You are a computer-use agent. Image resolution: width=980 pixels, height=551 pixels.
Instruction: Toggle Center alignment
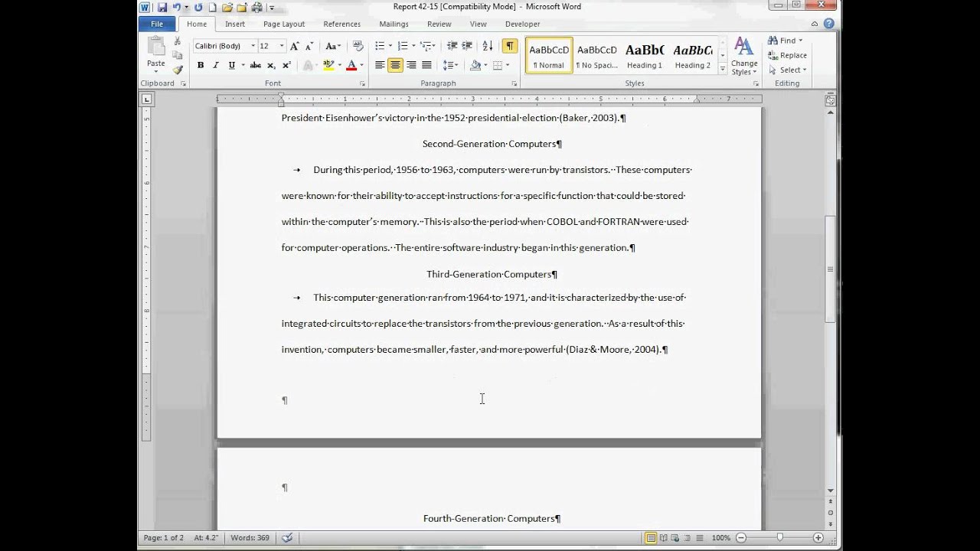pyautogui.click(x=395, y=65)
